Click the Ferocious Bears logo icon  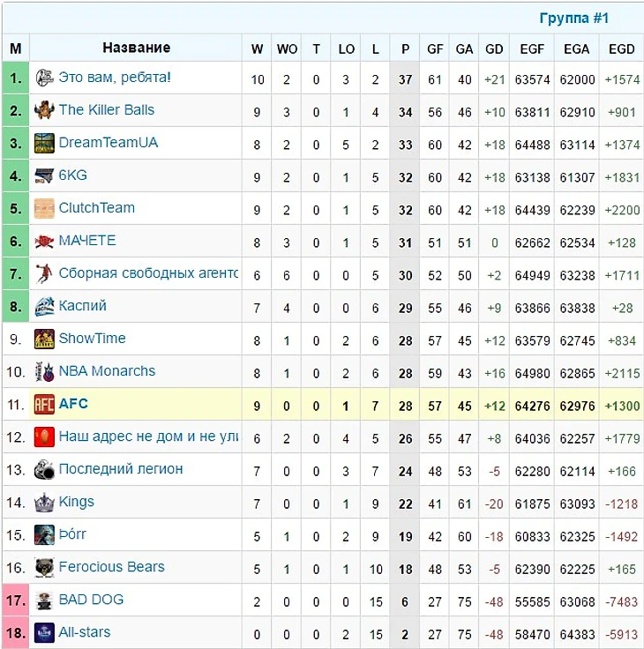coord(44,567)
